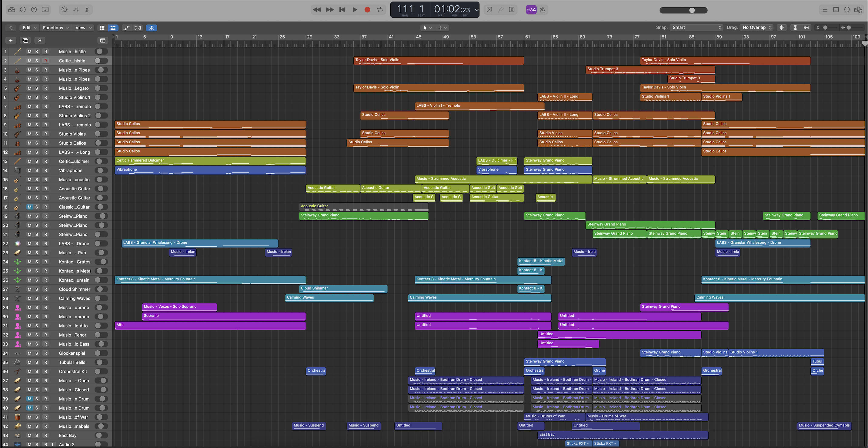Show the Mixer panel

76,10
